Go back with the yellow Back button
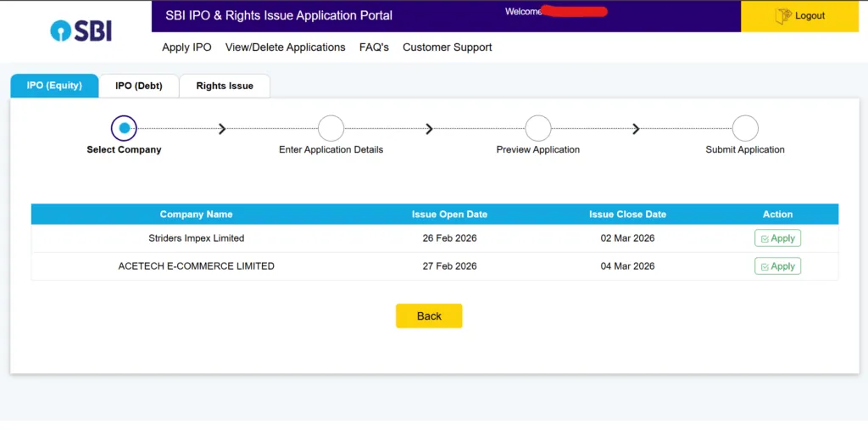The image size is (868, 430). pyautogui.click(x=429, y=316)
